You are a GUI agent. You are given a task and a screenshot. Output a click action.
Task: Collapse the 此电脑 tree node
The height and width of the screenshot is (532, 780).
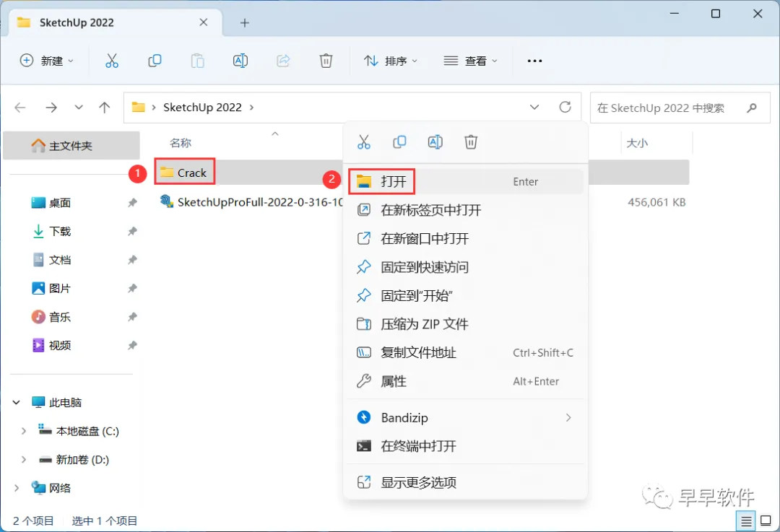tap(17, 402)
